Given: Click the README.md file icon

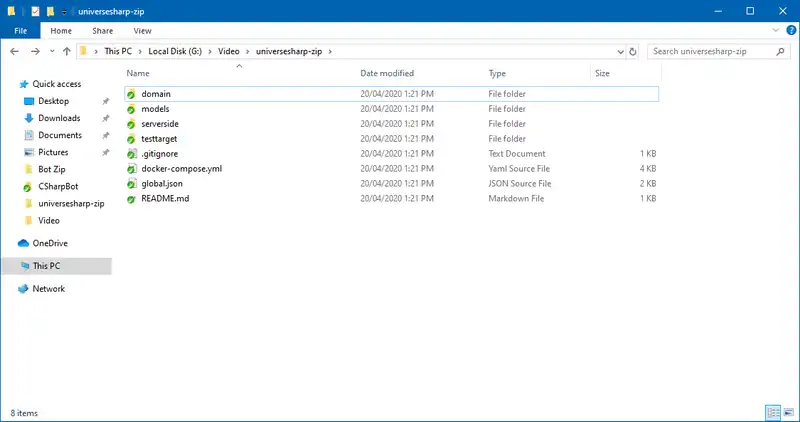Looking at the screenshot, I should [x=131, y=199].
